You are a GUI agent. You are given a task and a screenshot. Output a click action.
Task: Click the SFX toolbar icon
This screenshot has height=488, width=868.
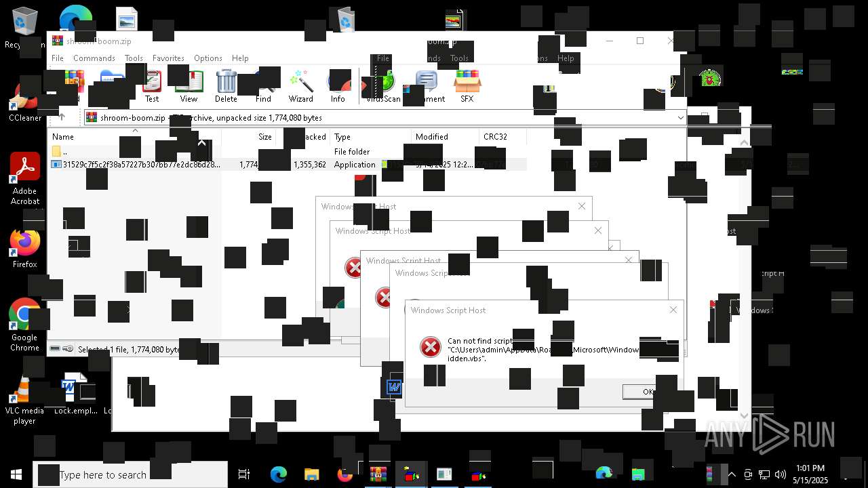click(x=467, y=85)
